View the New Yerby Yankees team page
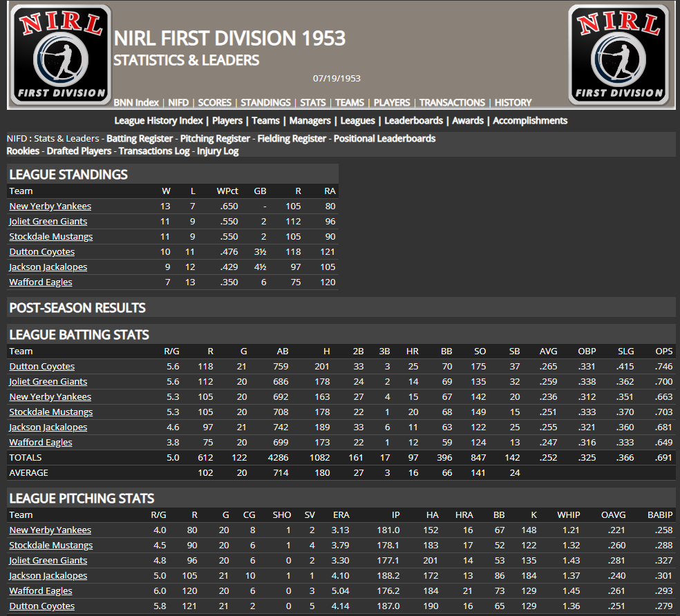Screen dimensions: 680x616 [x=50, y=206]
